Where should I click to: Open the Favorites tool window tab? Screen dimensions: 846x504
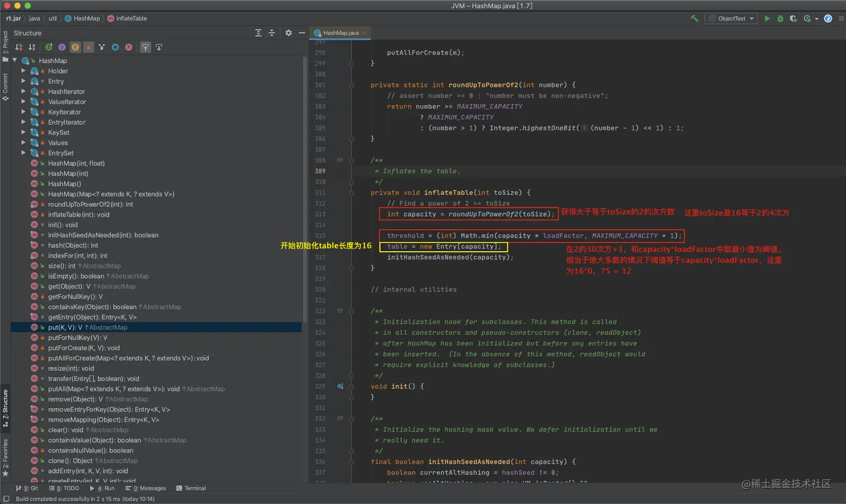click(5, 457)
